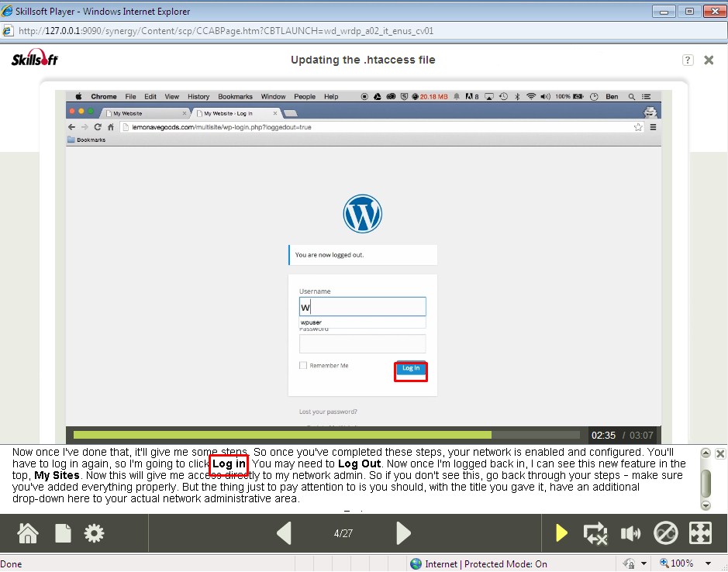The width and height of the screenshot is (728, 572).
Task: Mute the player volume speaker icon
Action: (x=630, y=533)
